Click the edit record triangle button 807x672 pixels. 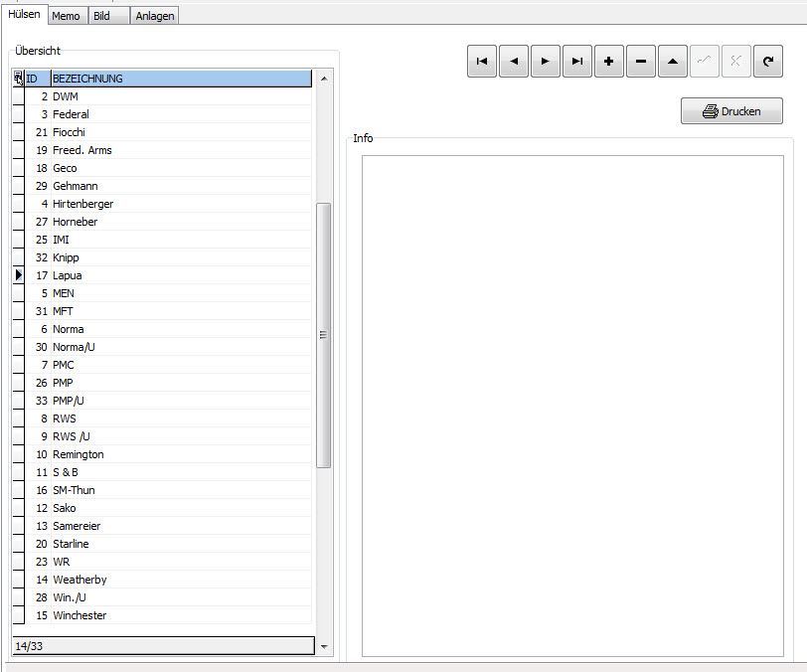click(x=673, y=62)
